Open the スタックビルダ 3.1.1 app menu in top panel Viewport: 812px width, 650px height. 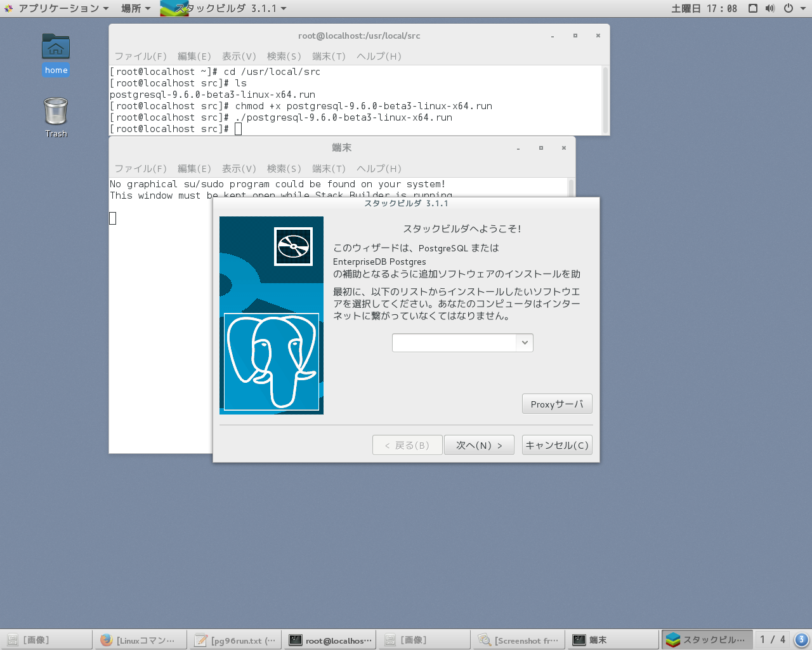223,8
